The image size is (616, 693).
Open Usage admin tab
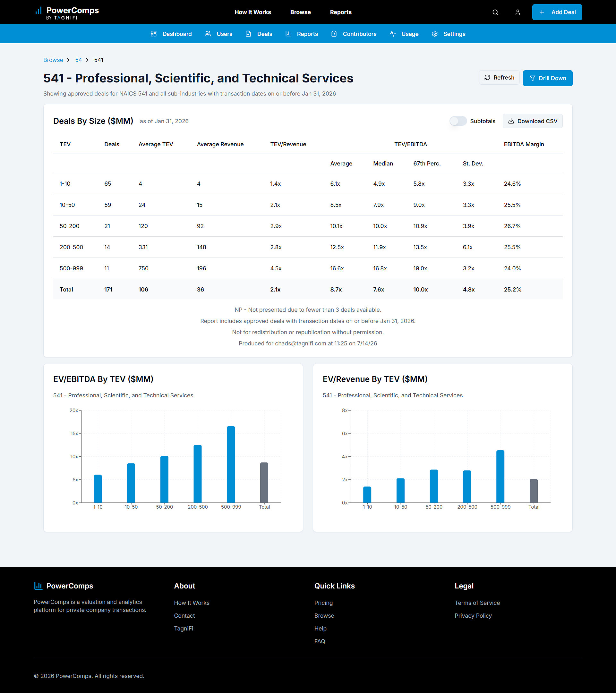tap(404, 34)
